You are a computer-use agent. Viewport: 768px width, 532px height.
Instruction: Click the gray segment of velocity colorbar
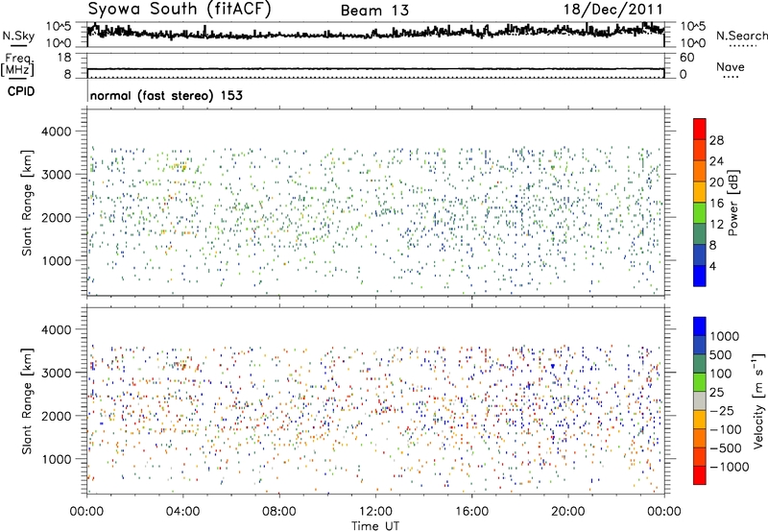tap(700, 400)
